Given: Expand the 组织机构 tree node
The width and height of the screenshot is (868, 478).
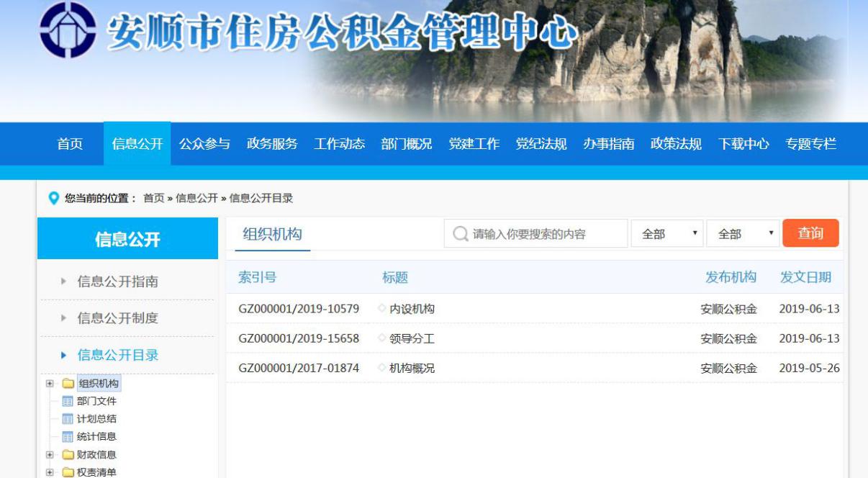Looking at the screenshot, I should (50, 384).
